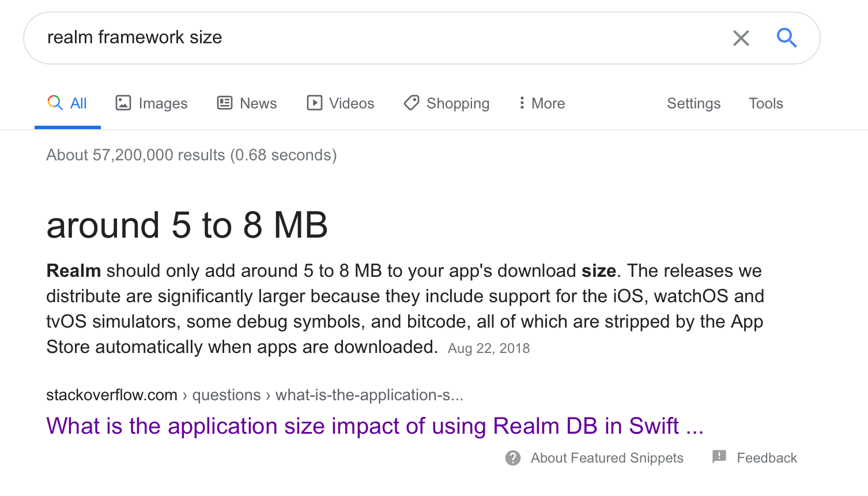The image size is (868, 496).
Task: Switch to the Videos tab
Action: click(x=340, y=103)
